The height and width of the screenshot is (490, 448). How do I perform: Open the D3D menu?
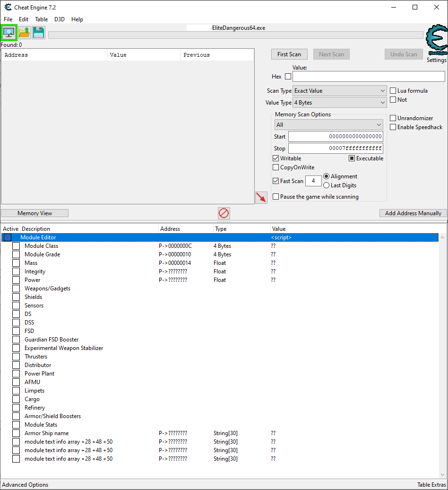click(60, 19)
